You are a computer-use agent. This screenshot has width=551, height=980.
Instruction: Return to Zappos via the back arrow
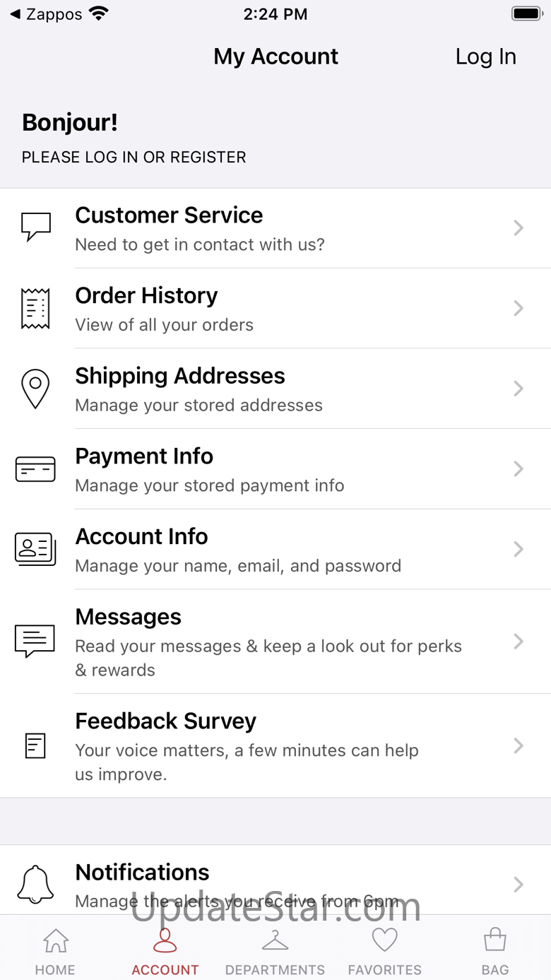[x=46, y=14]
